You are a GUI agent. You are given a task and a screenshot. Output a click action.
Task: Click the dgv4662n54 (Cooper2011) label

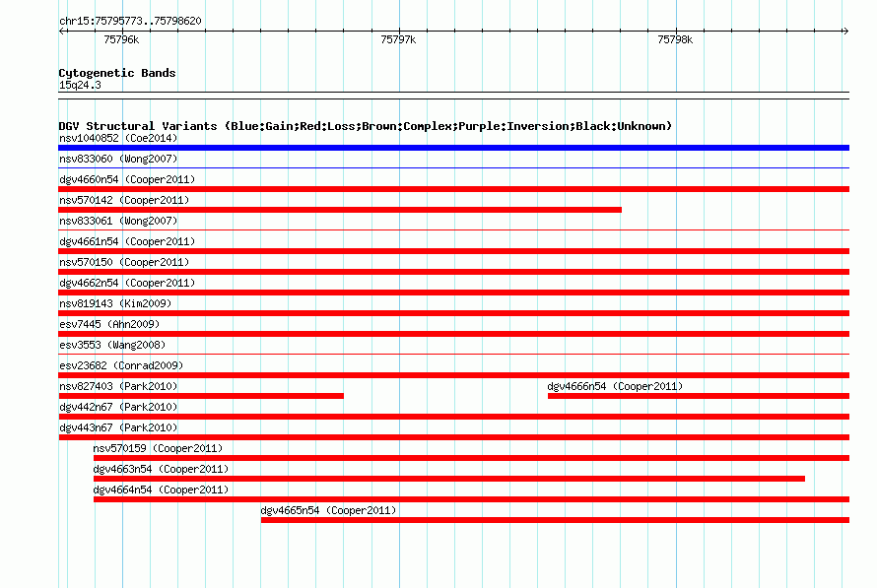point(127,283)
